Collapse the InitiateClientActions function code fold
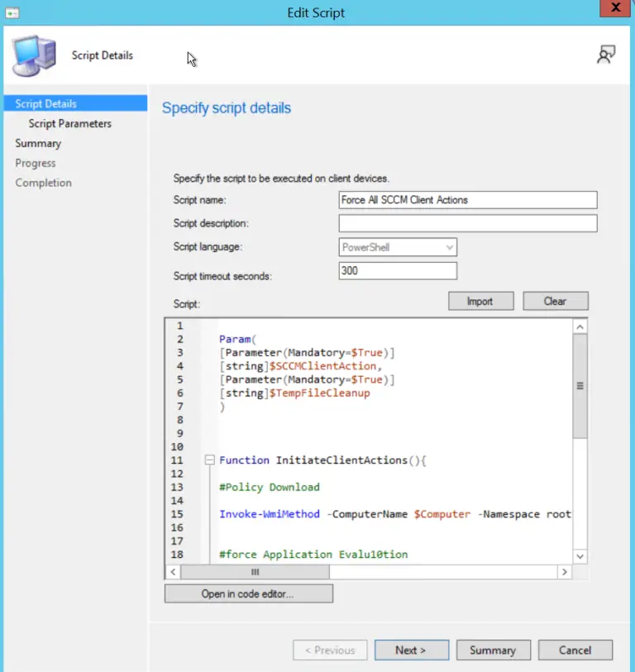The height and width of the screenshot is (672, 635). [210, 460]
